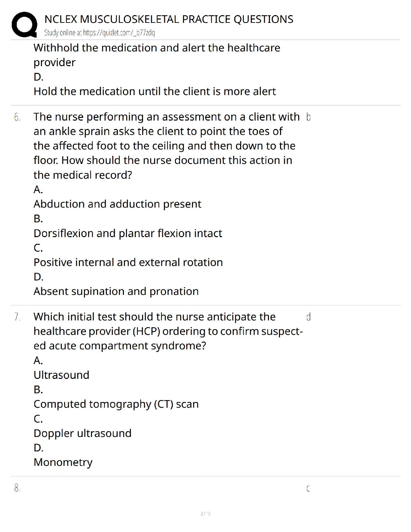411x532 pixels.
Task: Click question number 8 marker
Action: click(17, 488)
